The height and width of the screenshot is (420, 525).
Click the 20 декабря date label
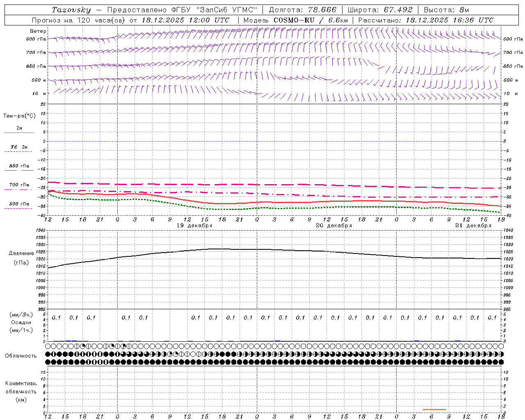(334, 226)
